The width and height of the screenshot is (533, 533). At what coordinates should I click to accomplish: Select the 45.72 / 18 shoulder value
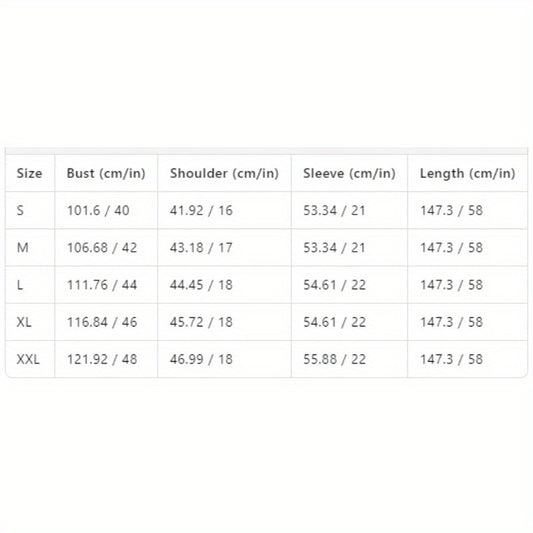pyautogui.click(x=201, y=322)
